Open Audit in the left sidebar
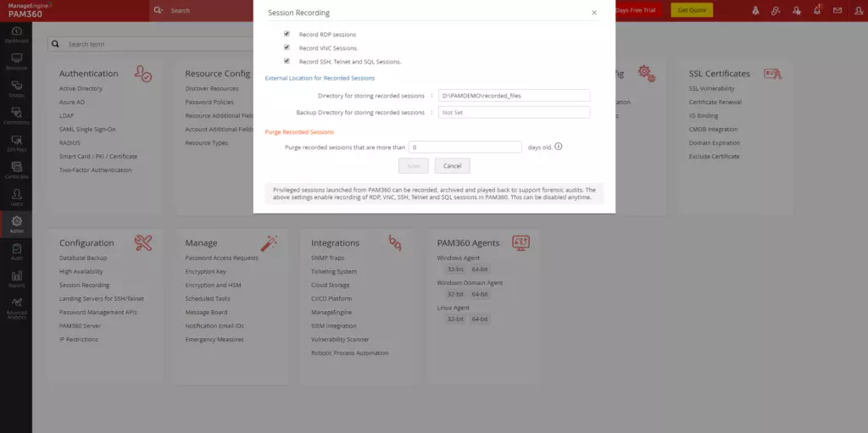The image size is (868, 433). point(17,252)
